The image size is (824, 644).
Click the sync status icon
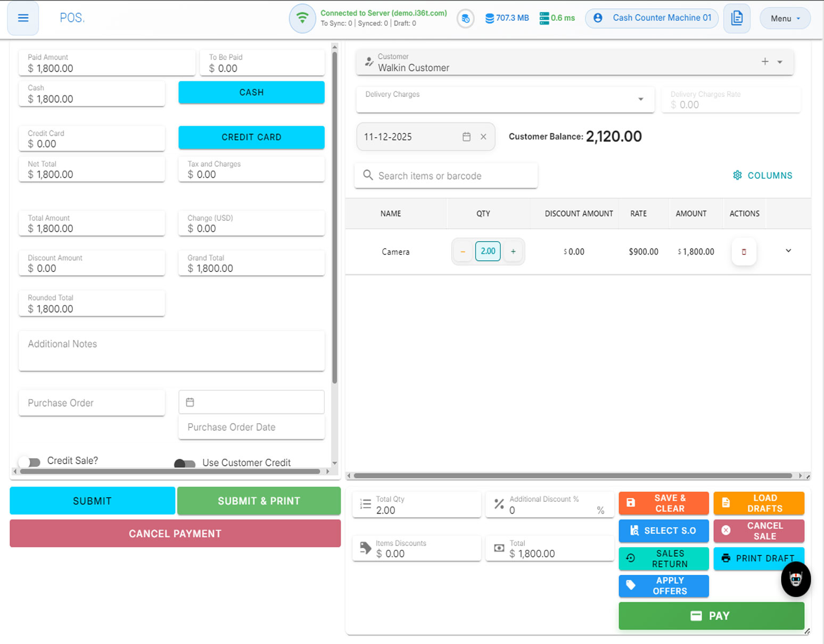465,19
